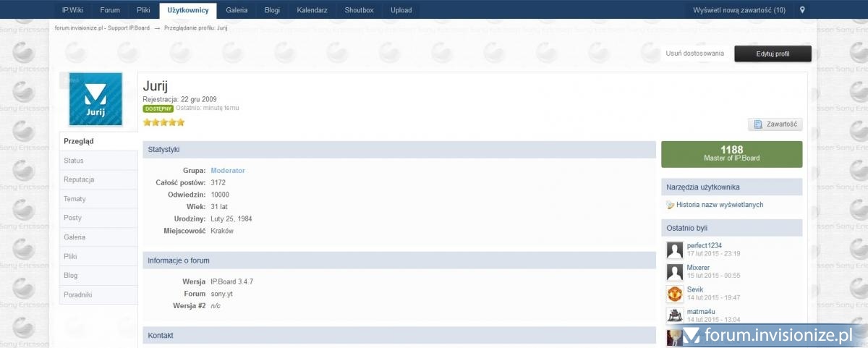Open Forum navigation tab
868x348 pixels.
[110, 10]
